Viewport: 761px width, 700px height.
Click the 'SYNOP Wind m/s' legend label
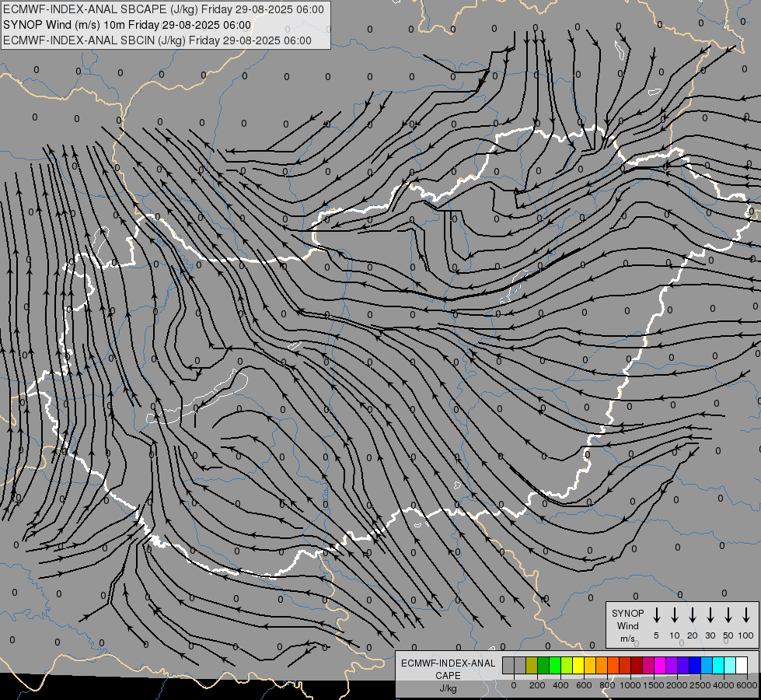coord(627,625)
